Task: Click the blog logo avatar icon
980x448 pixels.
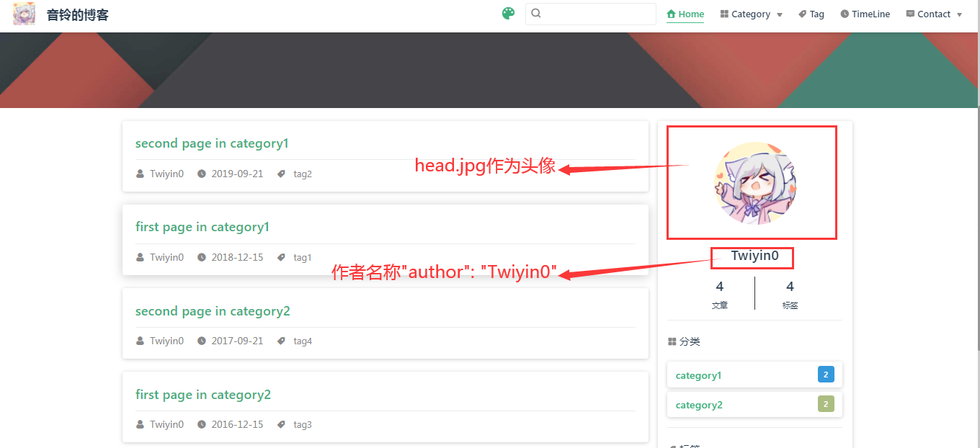Action: tap(24, 14)
